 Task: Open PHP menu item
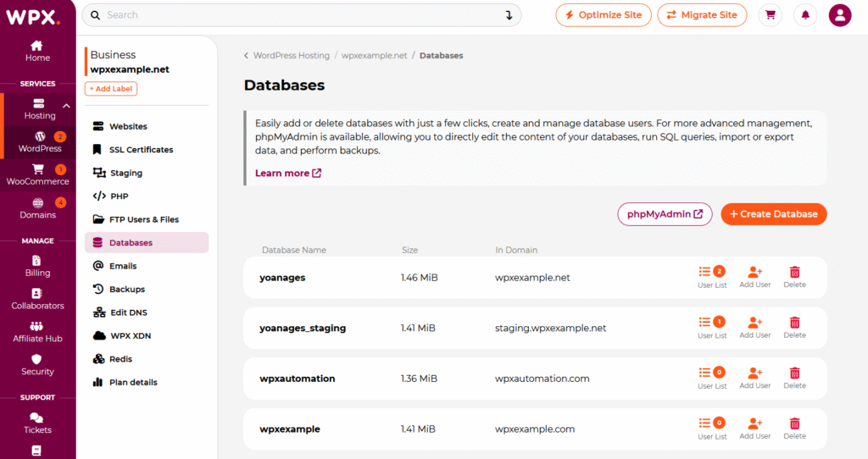pyautogui.click(x=147, y=196)
